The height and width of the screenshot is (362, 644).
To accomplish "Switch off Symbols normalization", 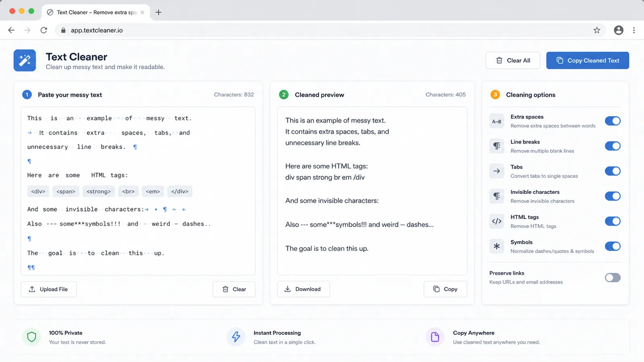I will (x=613, y=246).
